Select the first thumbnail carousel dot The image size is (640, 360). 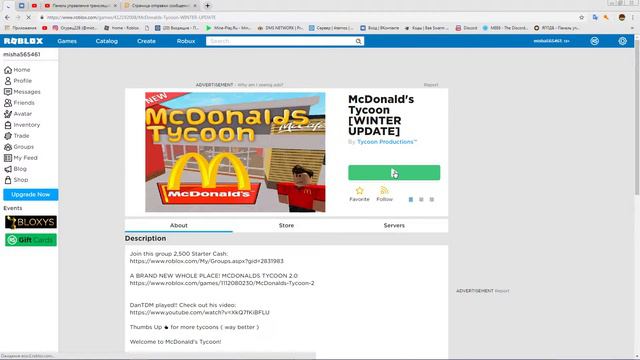click(411, 200)
